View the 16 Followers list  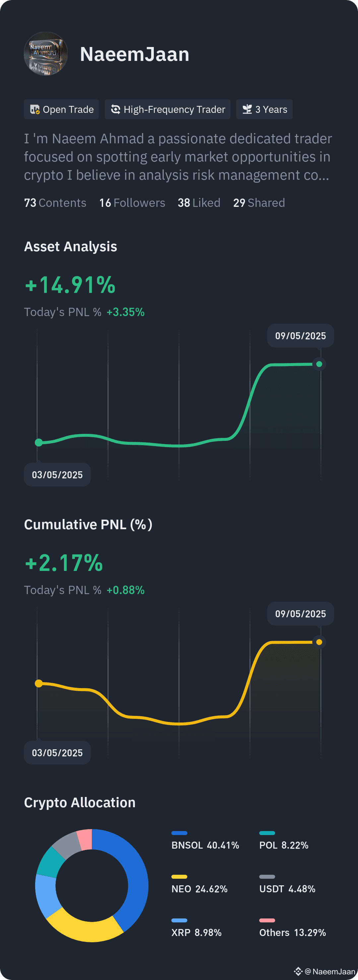(x=132, y=203)
